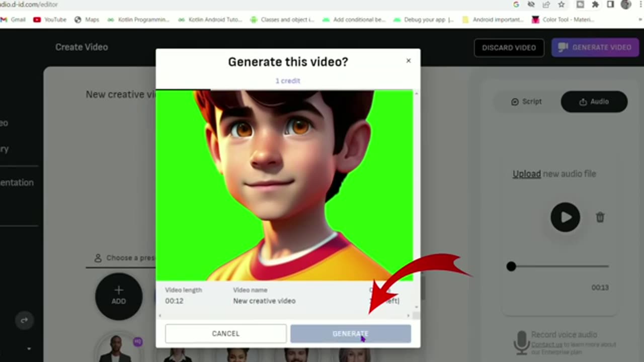Open the Classes and object bookmark

282,20
